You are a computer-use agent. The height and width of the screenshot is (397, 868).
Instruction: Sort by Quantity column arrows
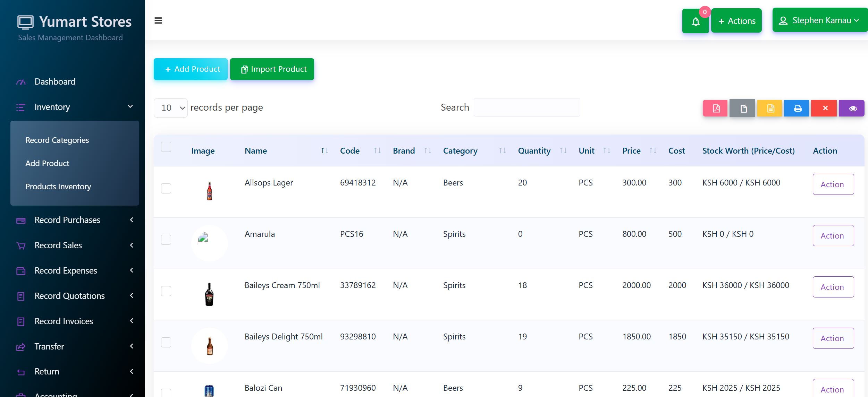pyautogui.click(x=563, y=150)
